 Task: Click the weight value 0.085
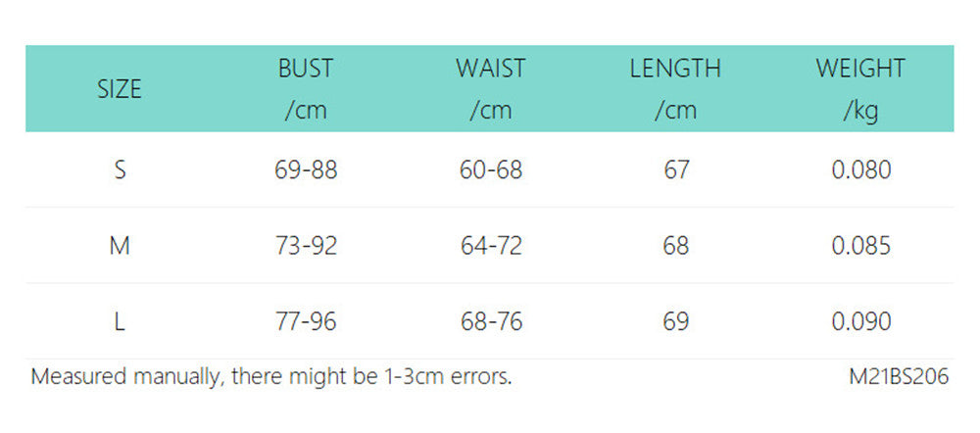(x=861, y=246)
